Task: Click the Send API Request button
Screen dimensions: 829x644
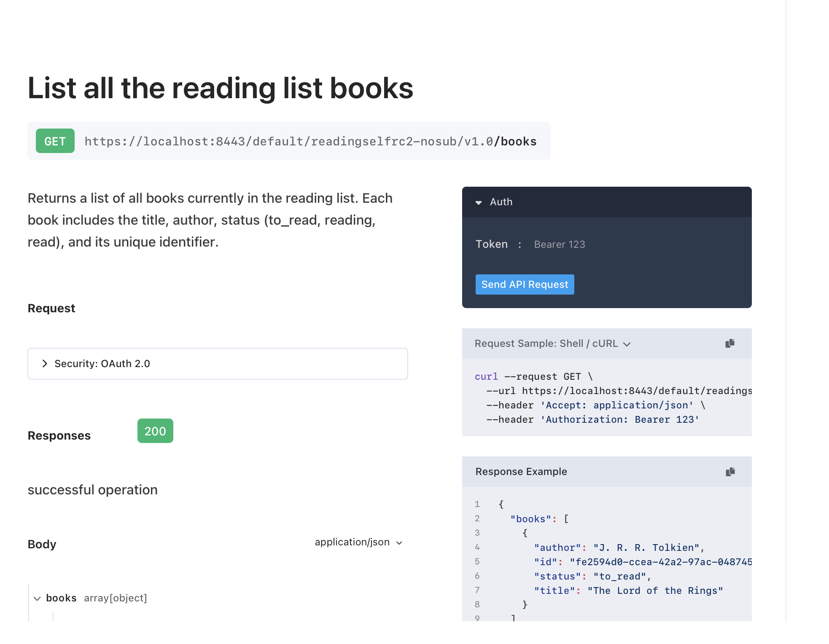Action: pyautogui.click(x=525, y=284)
